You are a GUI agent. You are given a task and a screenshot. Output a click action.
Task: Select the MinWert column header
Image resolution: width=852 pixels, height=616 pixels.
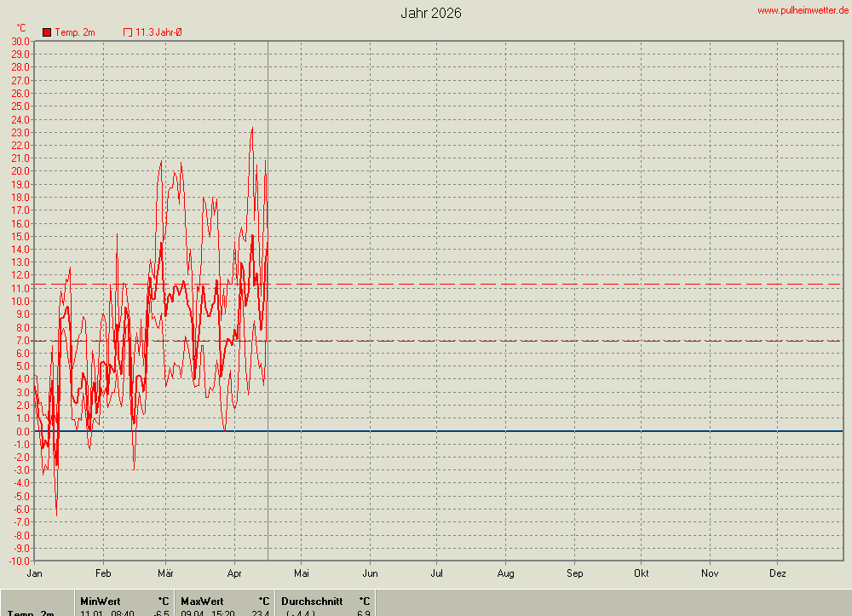tap(100, 601)
